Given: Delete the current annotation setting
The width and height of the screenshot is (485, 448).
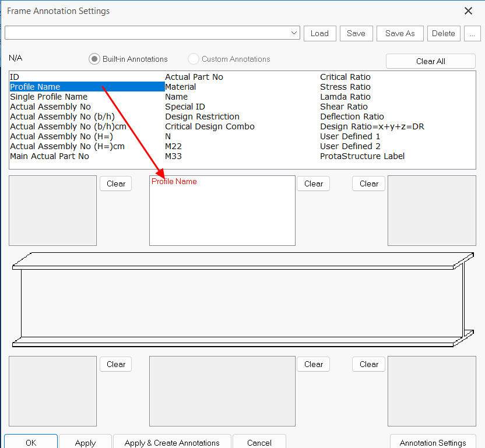Looking at the screenshot, I should pos(443,33).
